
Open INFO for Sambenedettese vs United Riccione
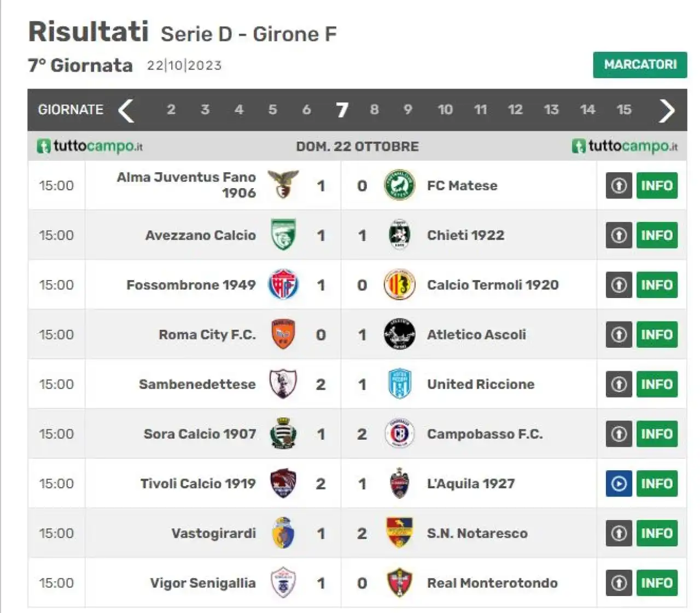pos(657,384)
